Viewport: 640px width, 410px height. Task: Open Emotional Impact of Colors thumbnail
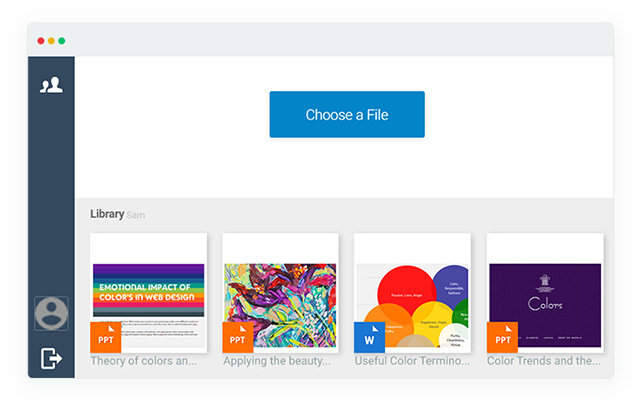pyautogui.click(x=149, y=293)
